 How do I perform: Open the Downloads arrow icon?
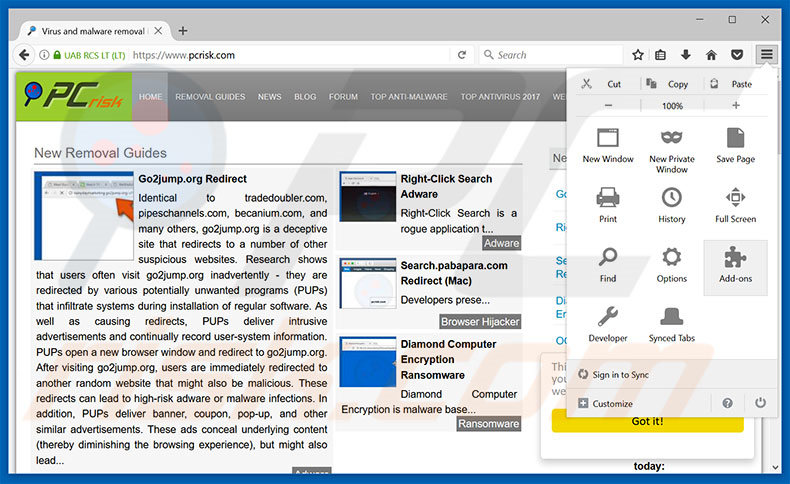[x=685, y=55]
